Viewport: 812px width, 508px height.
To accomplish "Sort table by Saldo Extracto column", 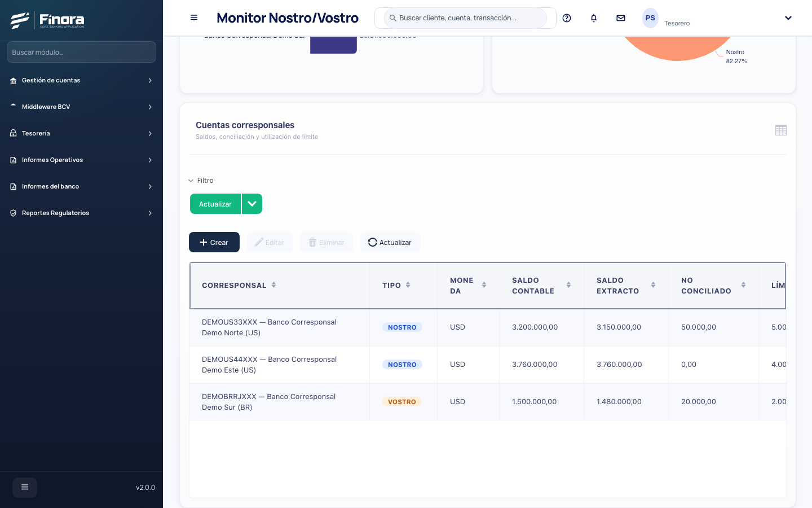I will coord(653,285).
